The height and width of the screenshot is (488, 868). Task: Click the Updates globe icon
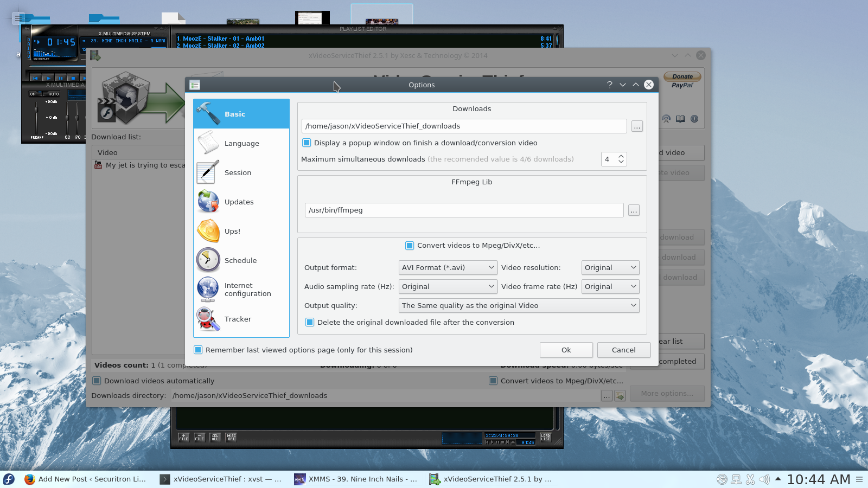208,202
